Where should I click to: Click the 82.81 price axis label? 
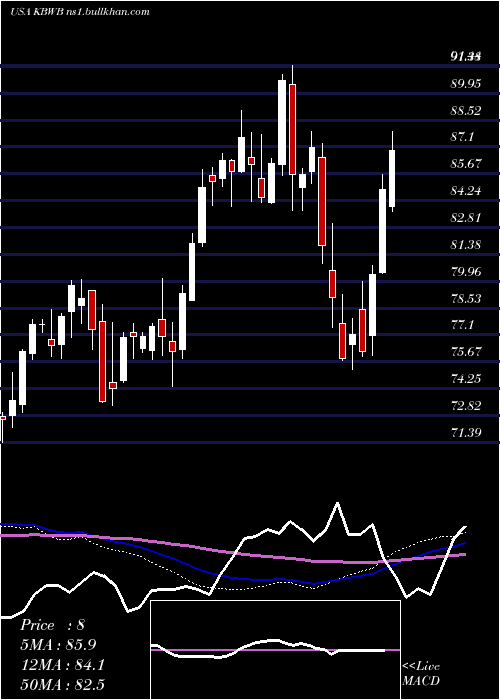(x=466, y=217)
